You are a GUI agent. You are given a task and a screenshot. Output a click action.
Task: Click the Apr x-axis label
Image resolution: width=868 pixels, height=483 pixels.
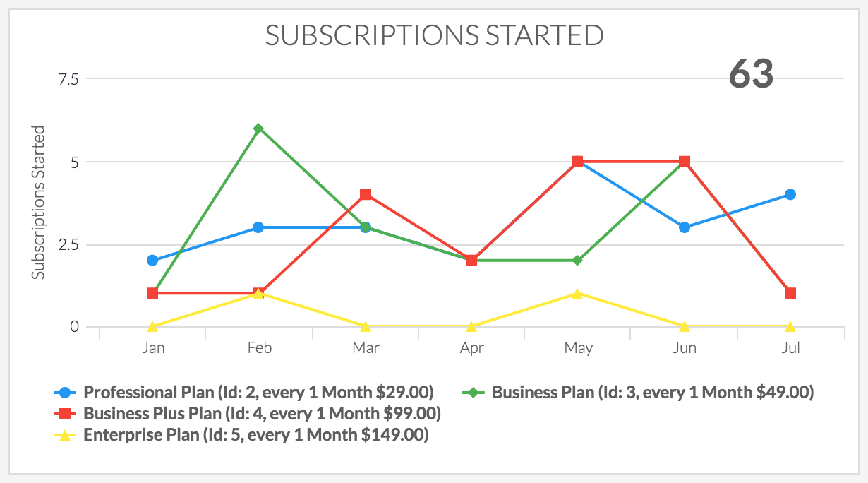471,348
